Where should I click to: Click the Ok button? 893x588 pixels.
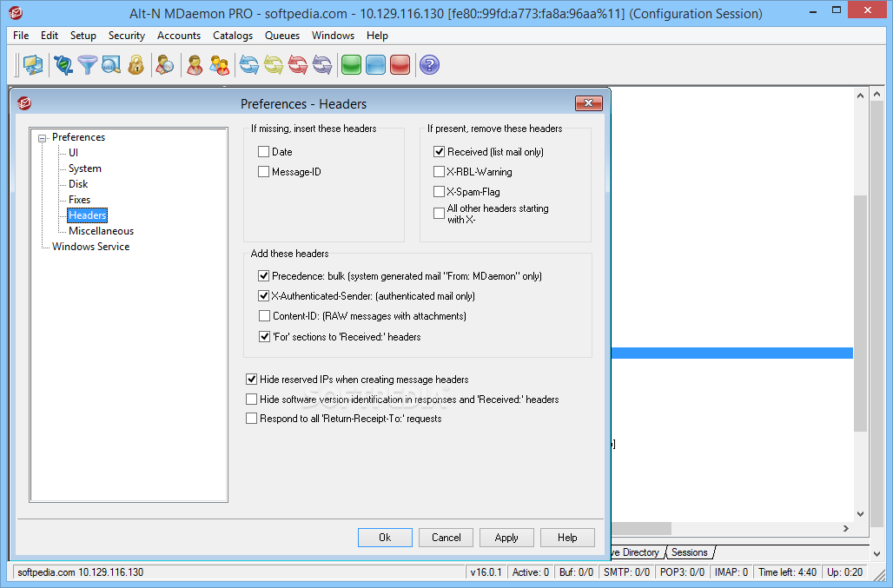click(x=385, y=538)
